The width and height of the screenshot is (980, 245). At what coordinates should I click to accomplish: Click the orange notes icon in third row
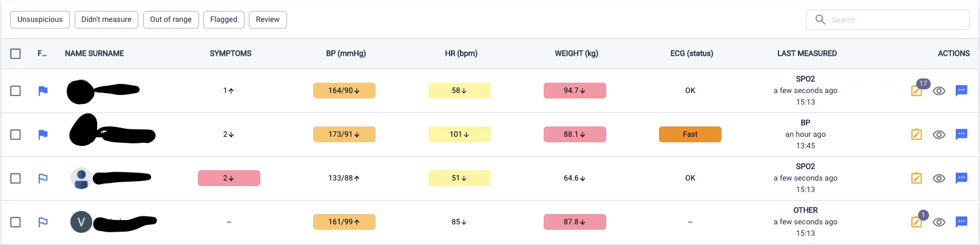pos(916,178)
